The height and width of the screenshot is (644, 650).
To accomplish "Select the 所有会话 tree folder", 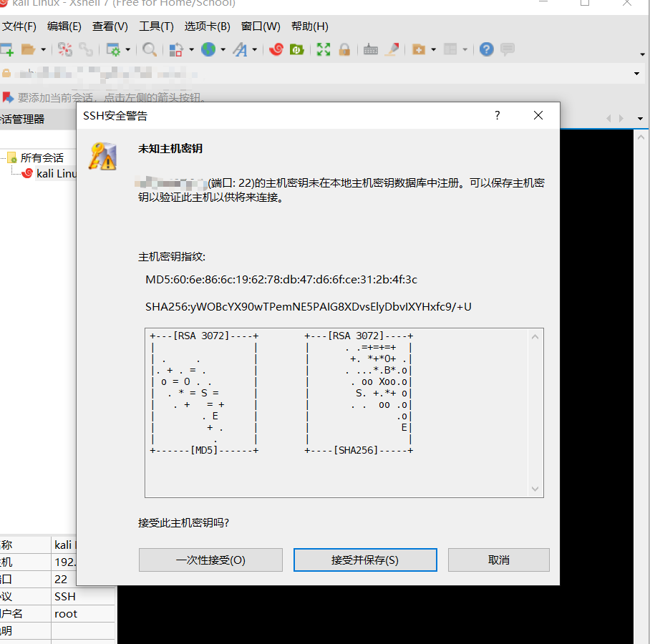I will coord(42,158).
